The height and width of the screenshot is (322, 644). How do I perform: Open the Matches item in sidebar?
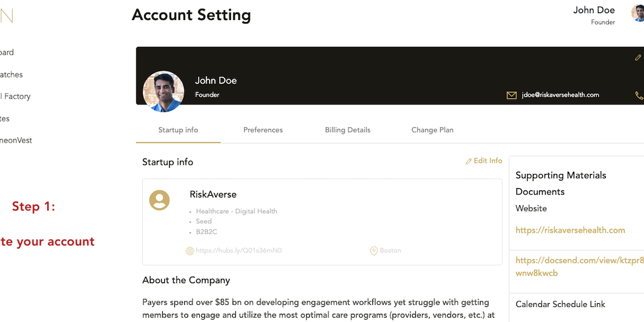click(11, 74)
